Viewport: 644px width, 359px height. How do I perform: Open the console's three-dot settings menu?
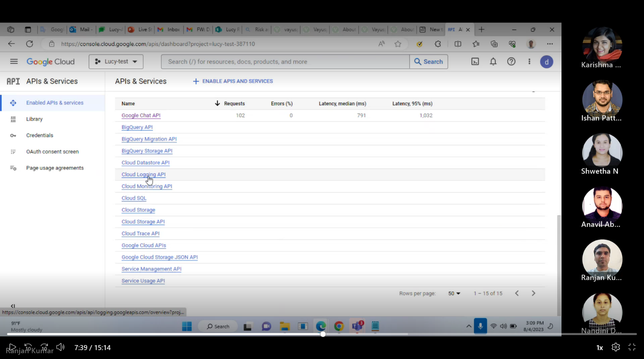click(530, 62)
